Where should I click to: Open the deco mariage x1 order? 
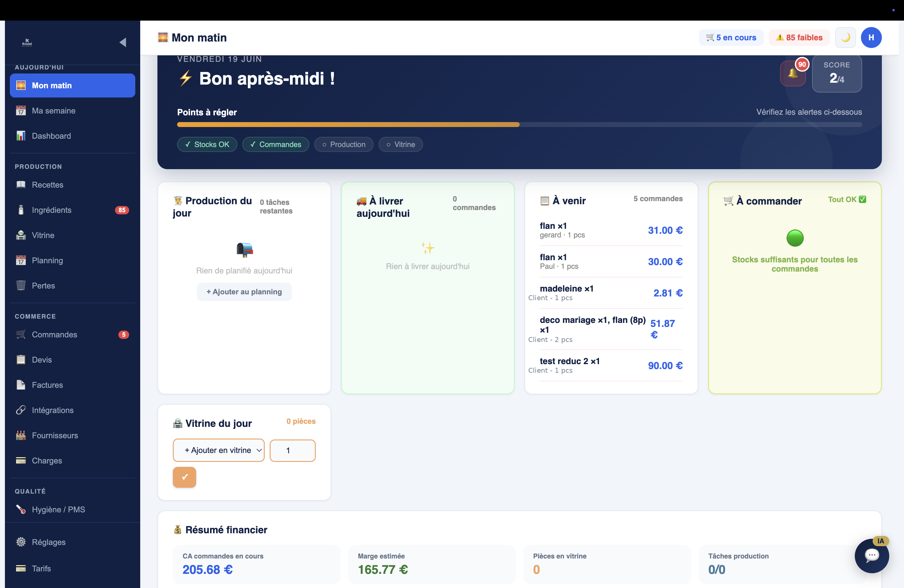pyautogui.click(x=611, y=329)
